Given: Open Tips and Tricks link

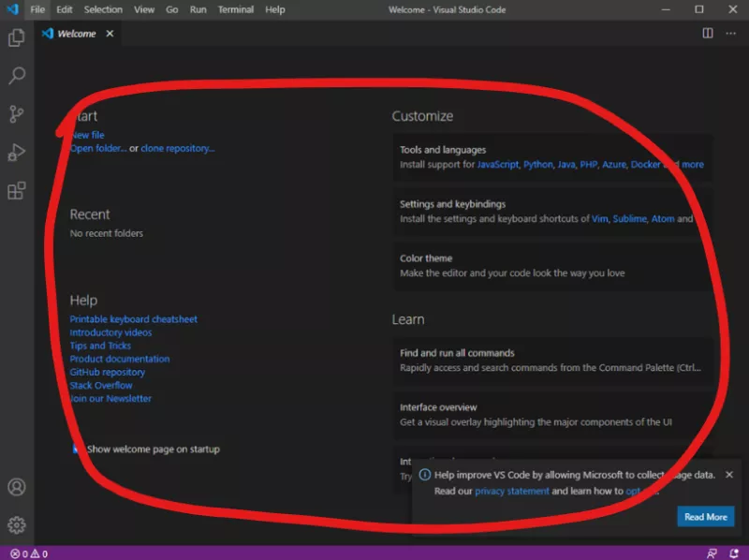Looking at the screenshot, I should (x=100, y=346).
